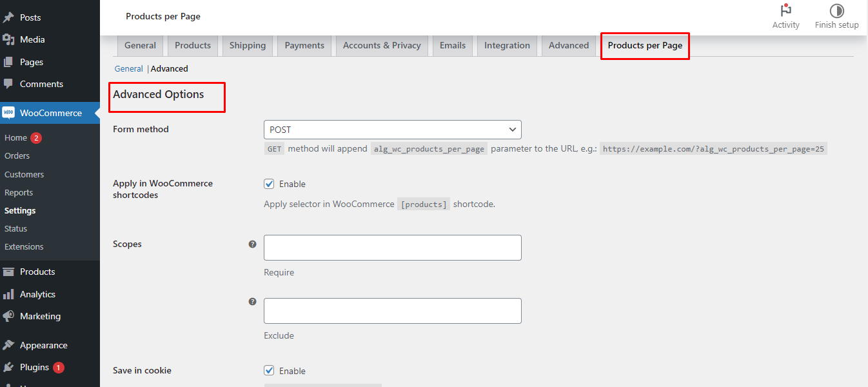Open the Emails tab
Image resolution: width=868 pixels, height=387 pixels.
point(453,45)
